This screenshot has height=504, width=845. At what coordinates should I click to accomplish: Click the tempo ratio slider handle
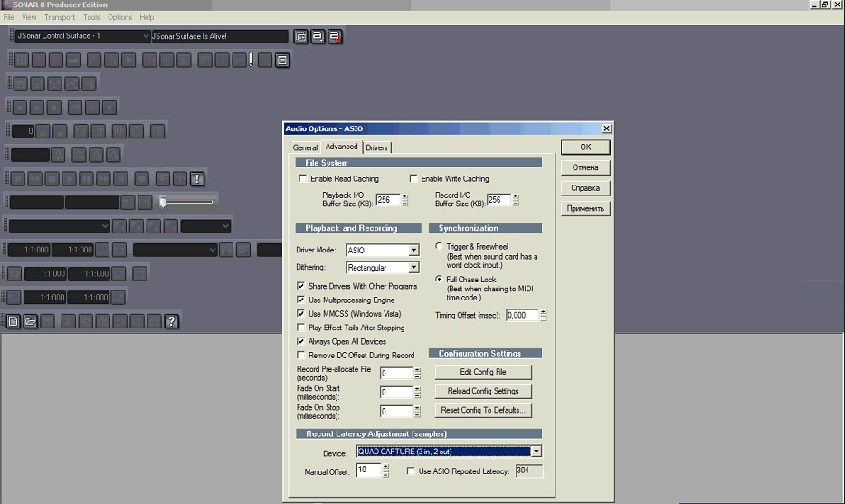(163, 202)
